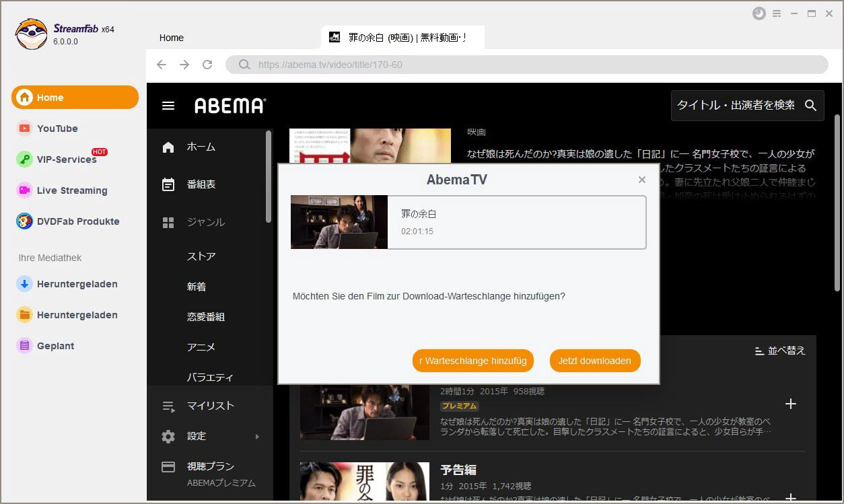The image size is (844, 504).
Task: Add the 2時間1分 movie to list with plus
Action: 791,404
